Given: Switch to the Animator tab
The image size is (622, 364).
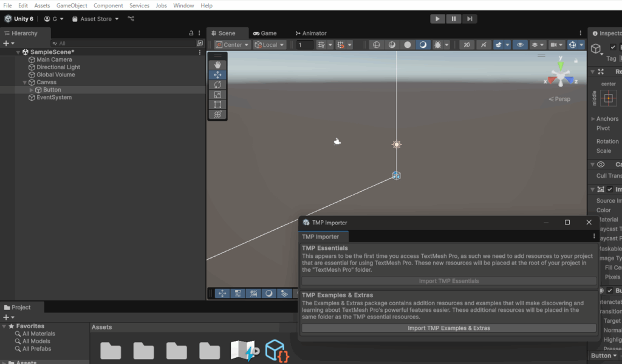Looking at the screenshot, I should pos(311,33).
